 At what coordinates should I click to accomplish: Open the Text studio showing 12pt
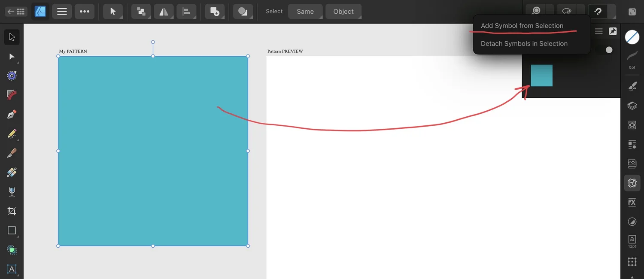(x=632, y=240)
